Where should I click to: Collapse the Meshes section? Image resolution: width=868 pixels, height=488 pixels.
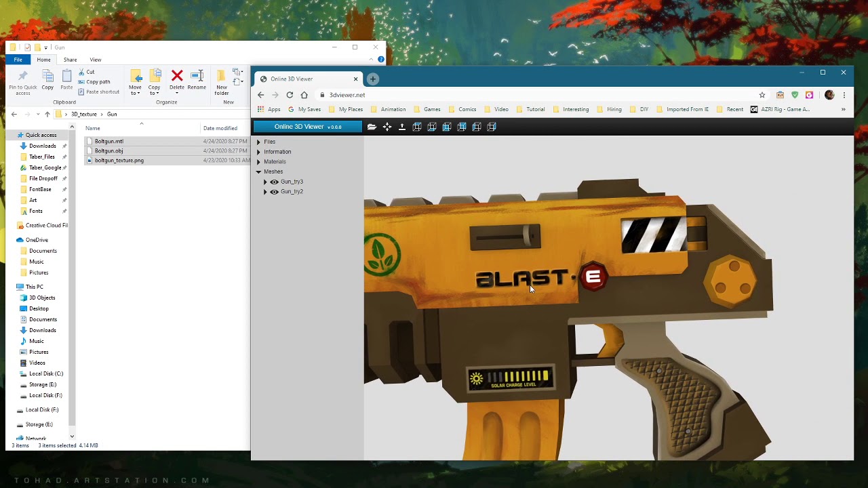[x=258, y=172]
